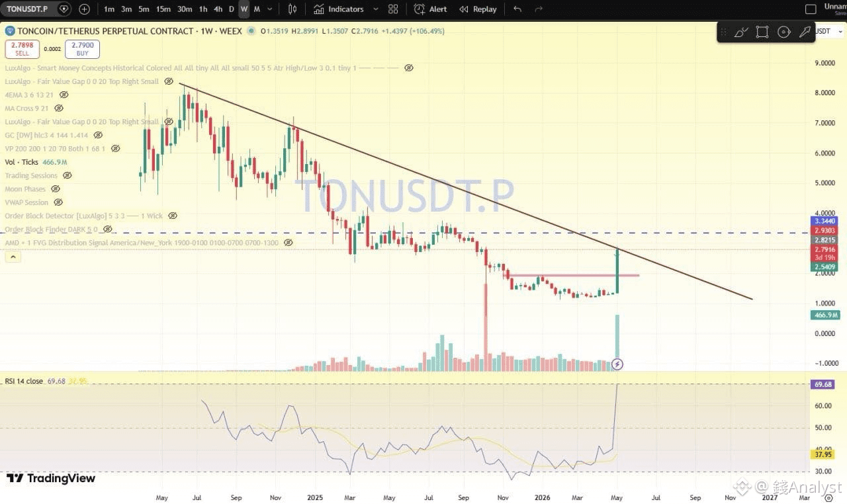Image resolution: width=847 pixels, height=504 pixels.
Task: Grab the drawing toolbar drag handle
Action: tap(724, 32)
